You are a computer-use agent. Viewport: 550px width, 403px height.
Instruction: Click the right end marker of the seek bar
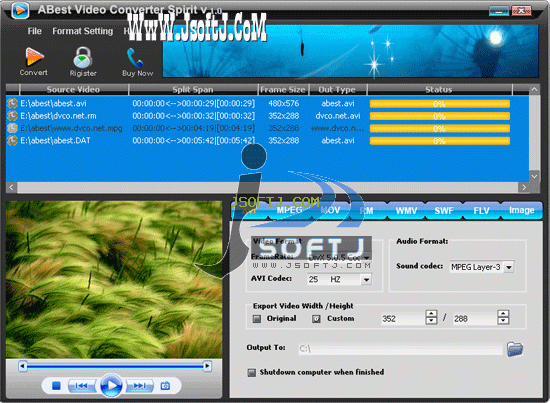click(207, 366)
